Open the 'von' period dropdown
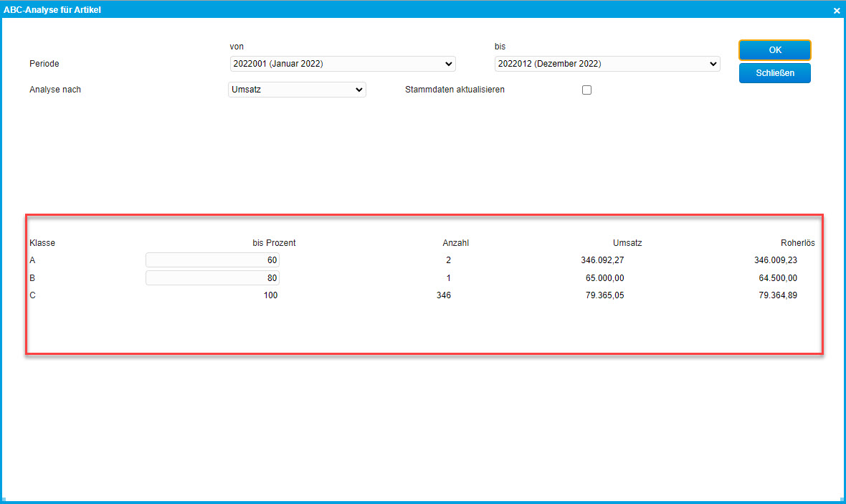Screen dimensions: 846x504 click(343, 64)
